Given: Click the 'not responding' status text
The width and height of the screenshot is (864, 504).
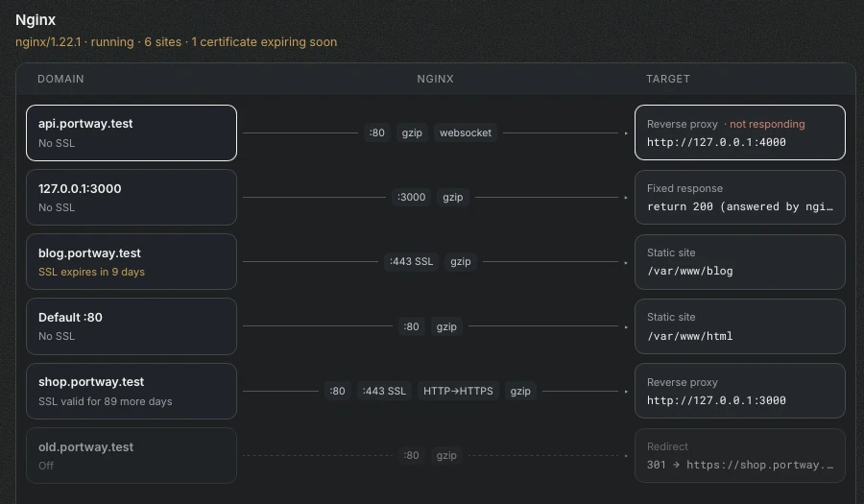Looking at the screenshot, I should click(767, 124).
